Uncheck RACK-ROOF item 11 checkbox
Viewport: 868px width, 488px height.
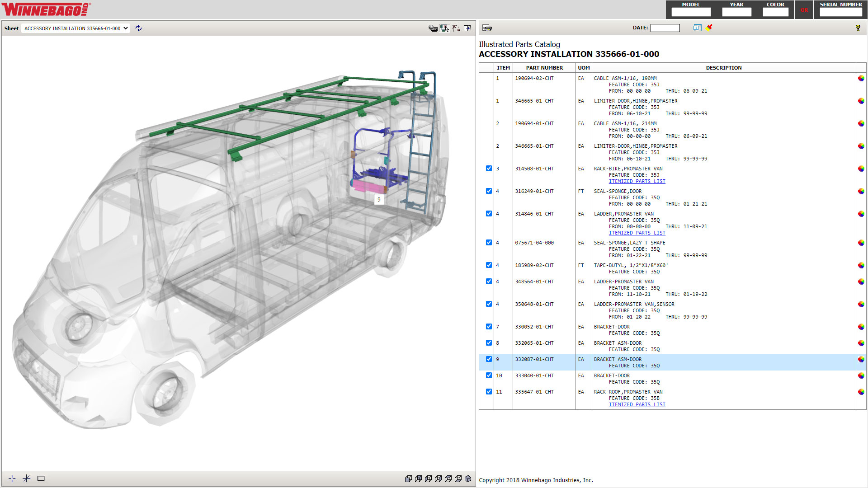489,392
